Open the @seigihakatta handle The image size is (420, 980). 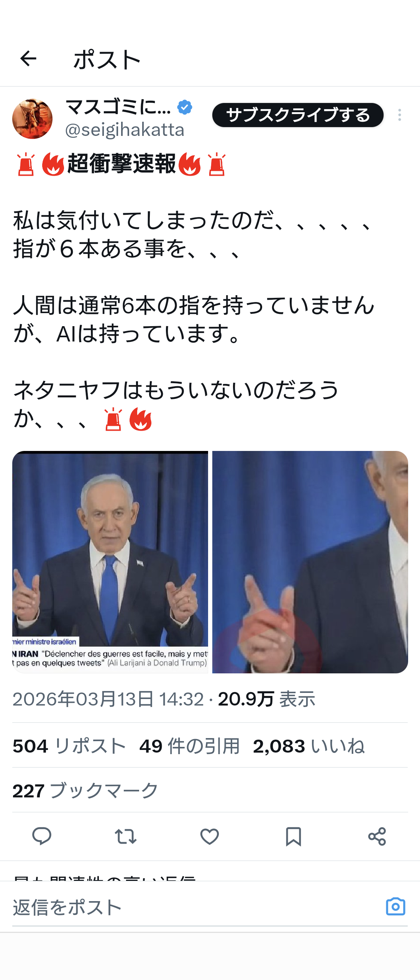(x=125, y=130)
